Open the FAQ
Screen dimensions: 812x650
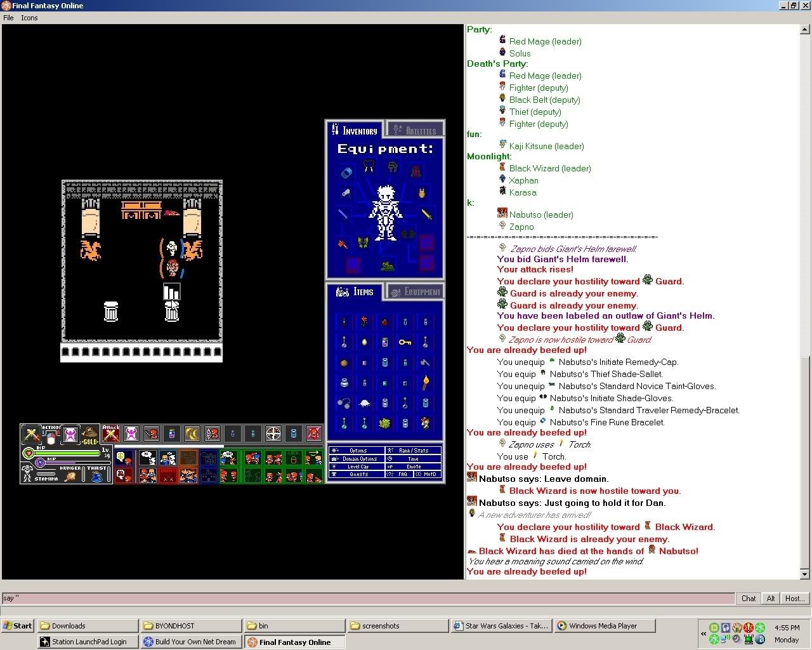(399, 474)
